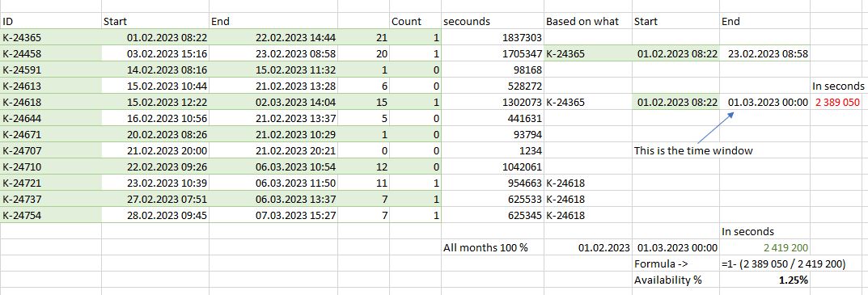Image resolution: width=868 pixels, height=295 pixels.
Task: Click the Count column header
Action: [x=415, y=22]
